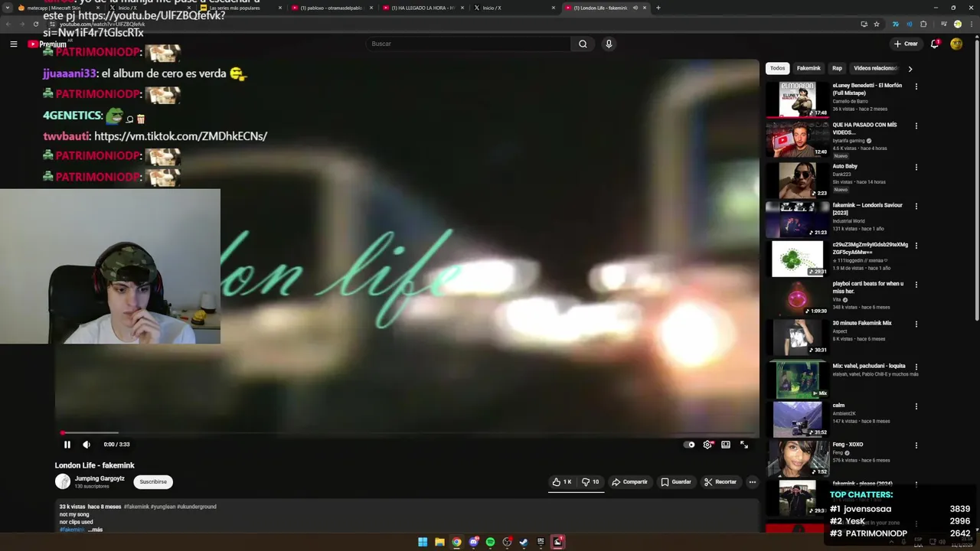The width and height of the screenshot is (980, 551).
Task: Open options menu for QUE HA PASADO video
Action: [916, 126]
